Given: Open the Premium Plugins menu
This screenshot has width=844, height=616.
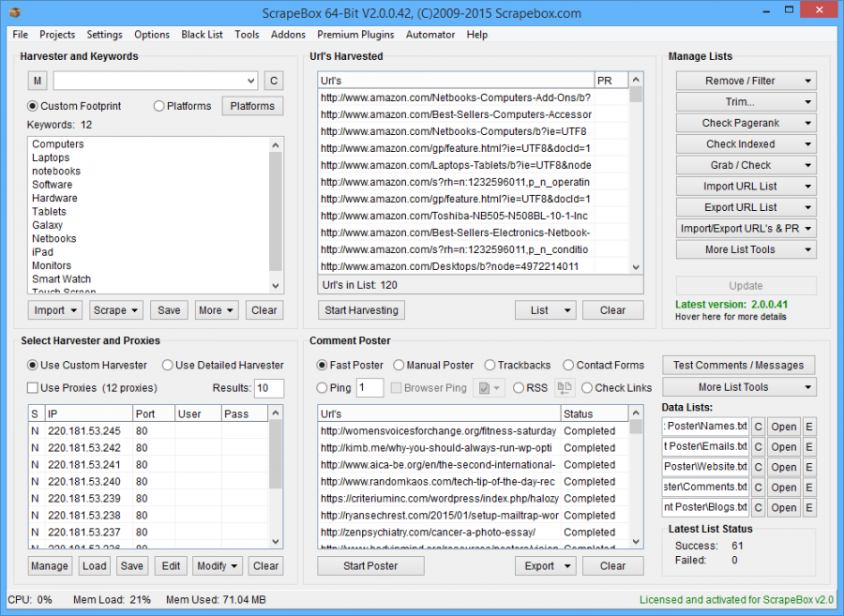Looking at the screenshot, I should click(x=355, y=35).
